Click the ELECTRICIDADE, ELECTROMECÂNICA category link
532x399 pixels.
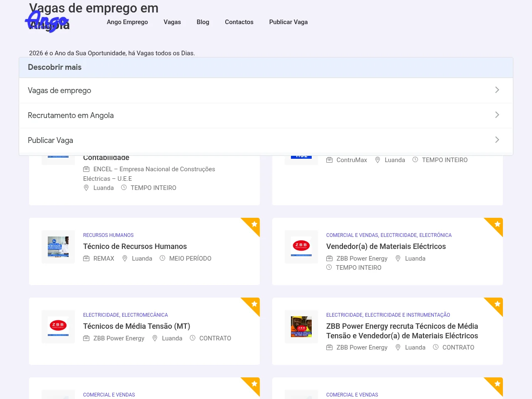point(126,315)
